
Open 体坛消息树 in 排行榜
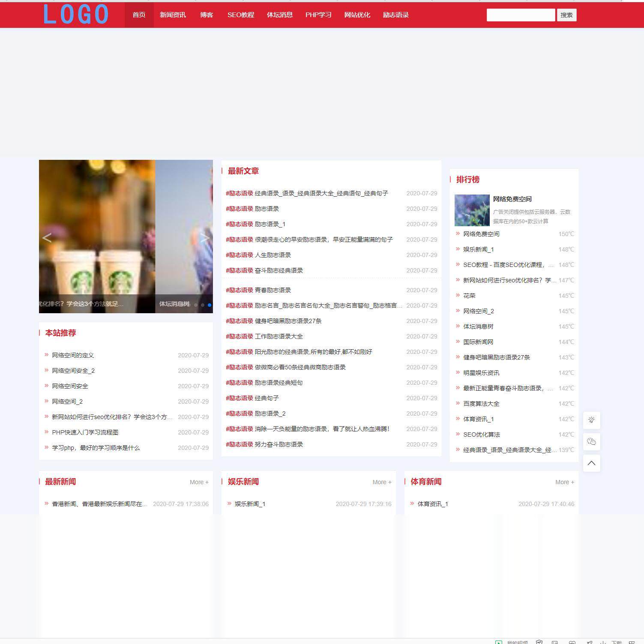click(x=478, y=326)
